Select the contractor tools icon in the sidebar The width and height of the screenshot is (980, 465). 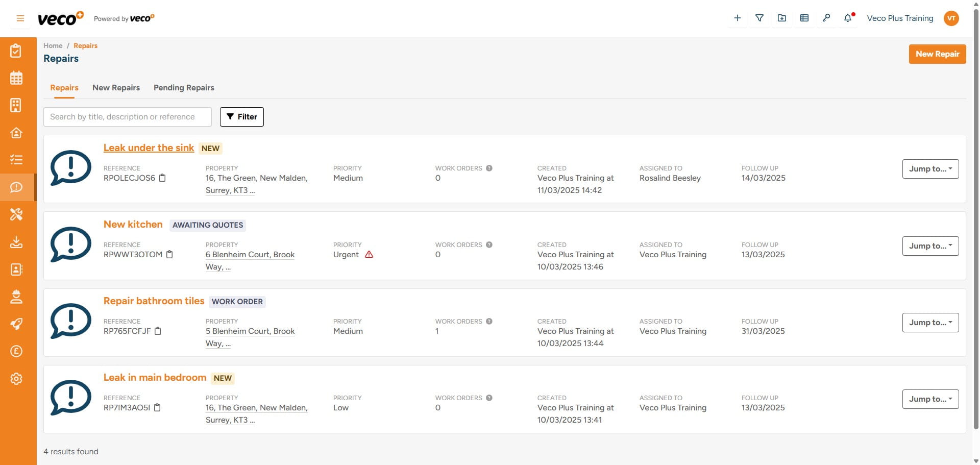[16, 215]
